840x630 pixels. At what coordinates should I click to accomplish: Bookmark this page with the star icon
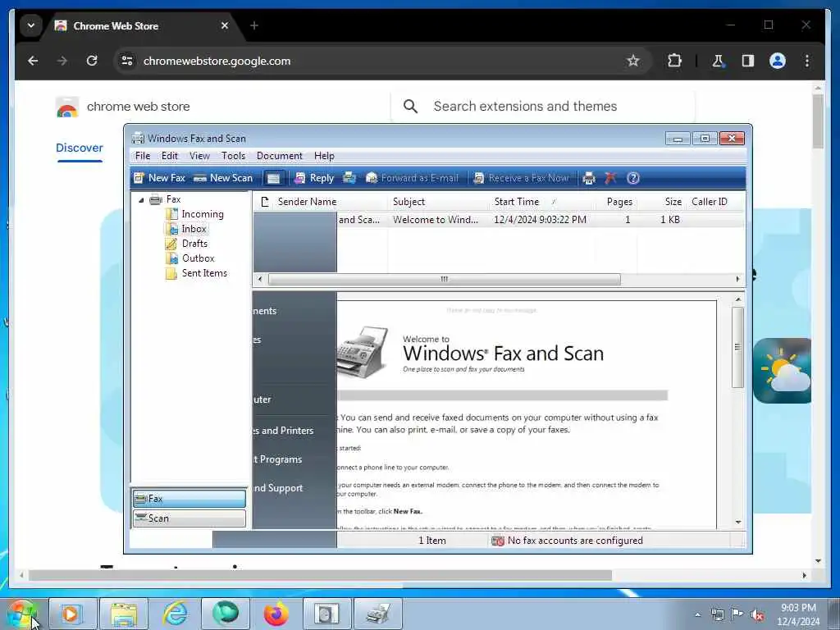pos(633,61)
